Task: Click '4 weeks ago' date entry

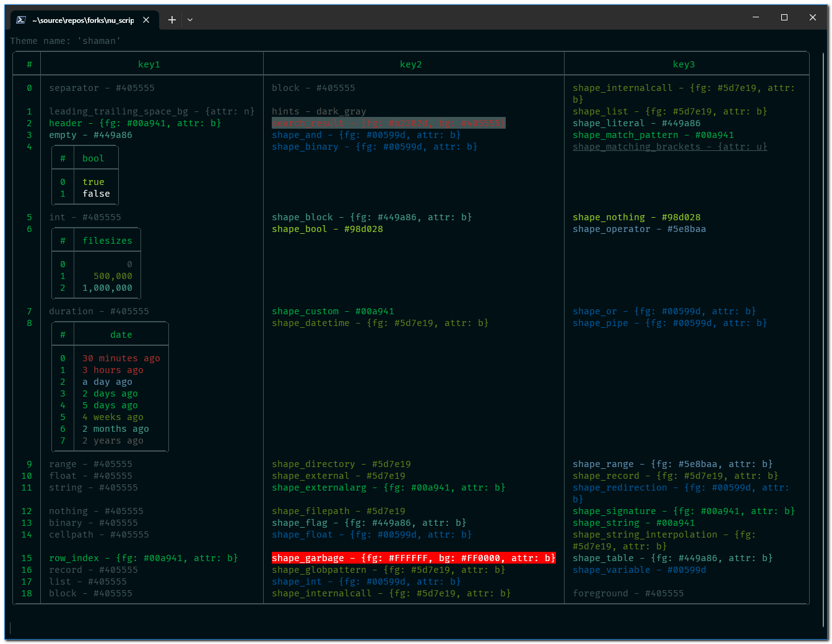Action: pyautogui.click(x=113, y=417)
